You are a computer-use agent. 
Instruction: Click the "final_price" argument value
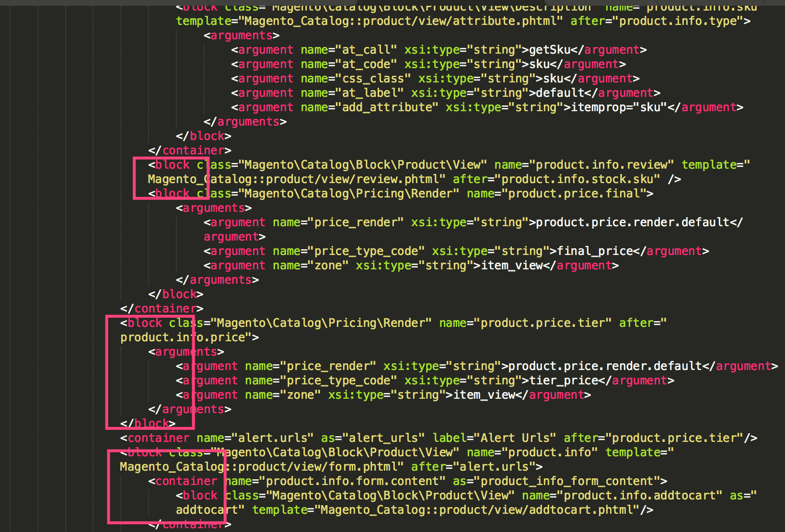click(x=595, y=251)
